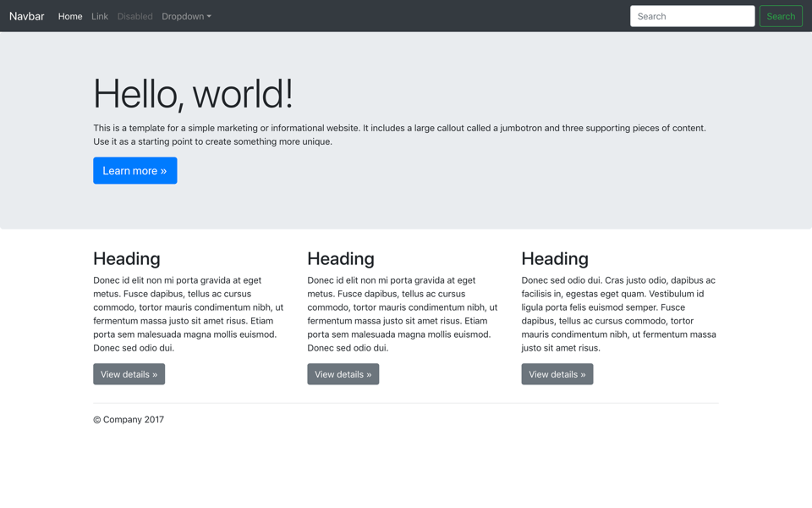812x508 pixels.
Task: Click the disabled Disabled nav item
Action: click(x=135, y=15)
